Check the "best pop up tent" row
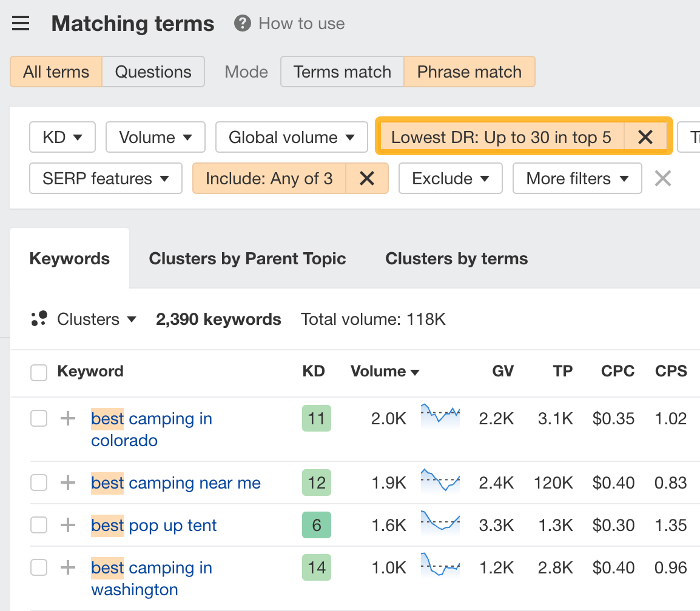The width and height of the screenshot is (700, 611). coord(38,525)
